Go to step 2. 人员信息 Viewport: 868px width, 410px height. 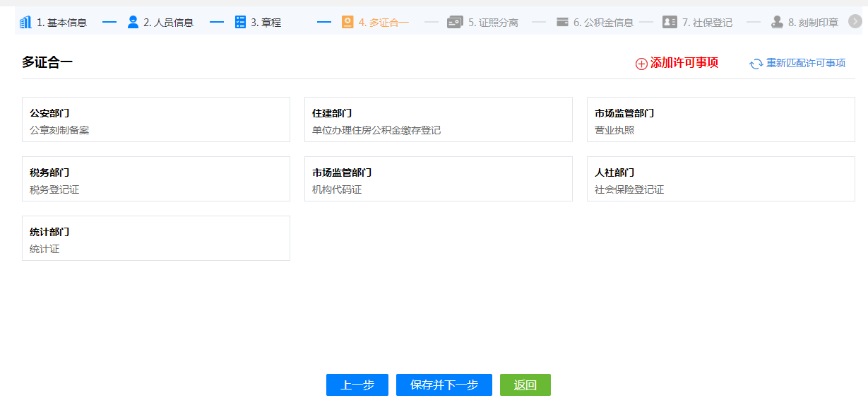coord(169,23)
